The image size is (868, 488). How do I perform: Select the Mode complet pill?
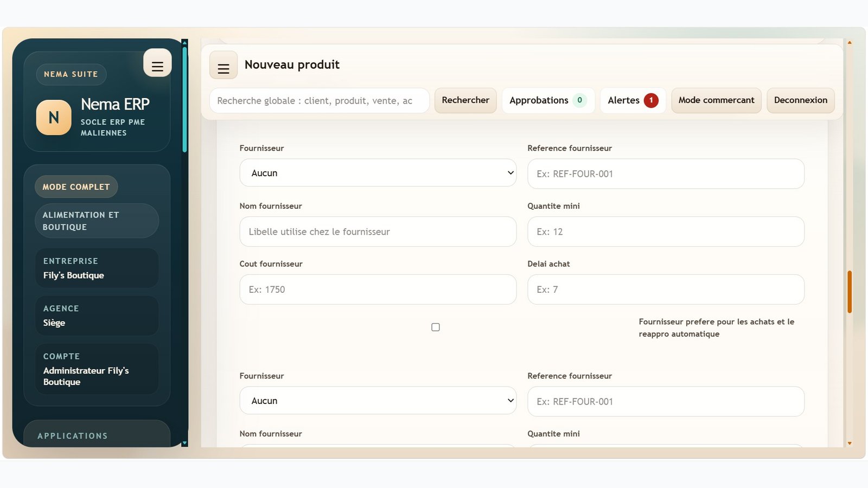click(x=76, y=187)
